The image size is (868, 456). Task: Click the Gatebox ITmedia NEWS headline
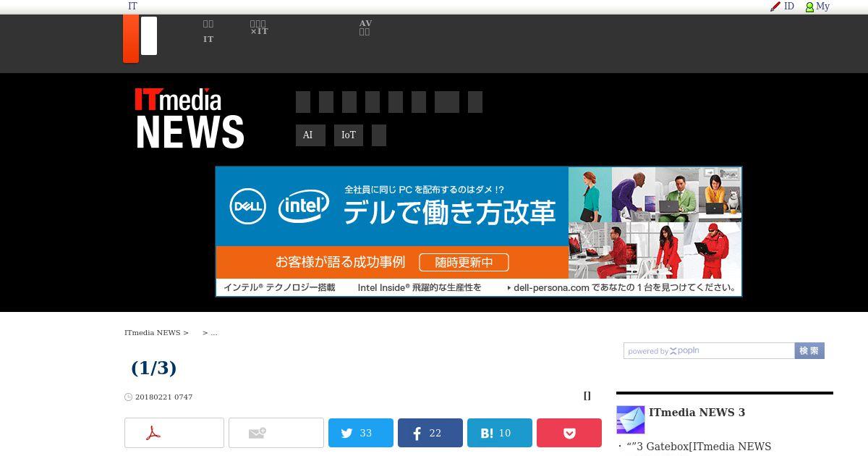[x=699, y=447]
